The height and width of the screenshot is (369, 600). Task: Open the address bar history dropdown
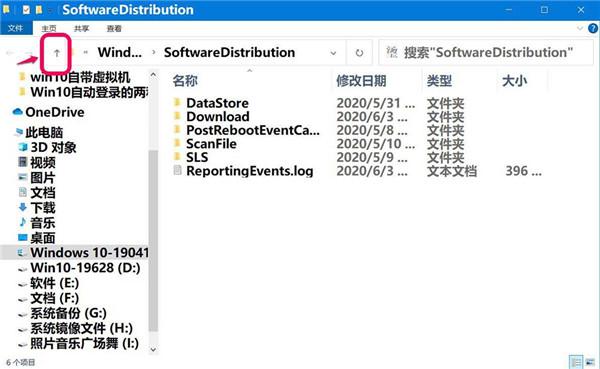333,53
